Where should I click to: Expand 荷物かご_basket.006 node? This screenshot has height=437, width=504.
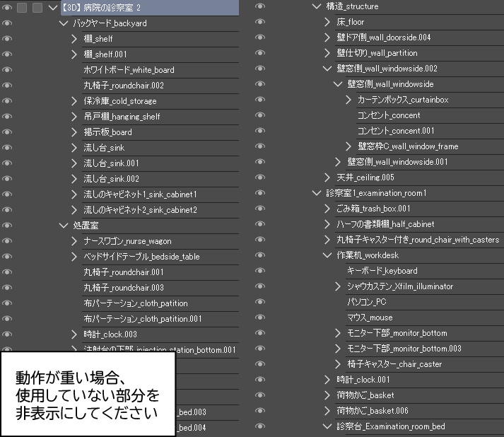pos(327,411)
